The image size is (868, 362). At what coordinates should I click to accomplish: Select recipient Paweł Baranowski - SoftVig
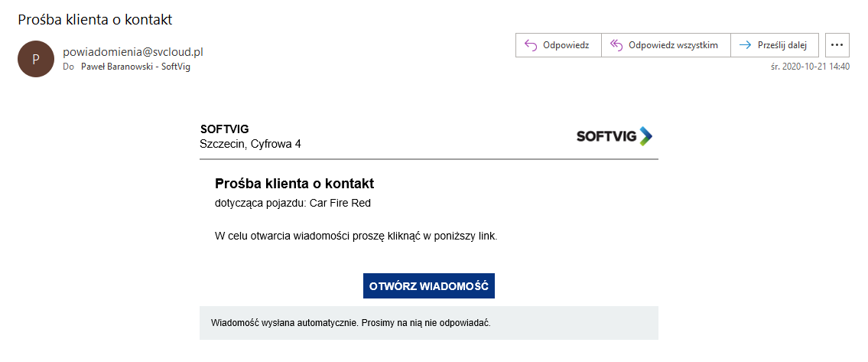click(x=135, y=67)
